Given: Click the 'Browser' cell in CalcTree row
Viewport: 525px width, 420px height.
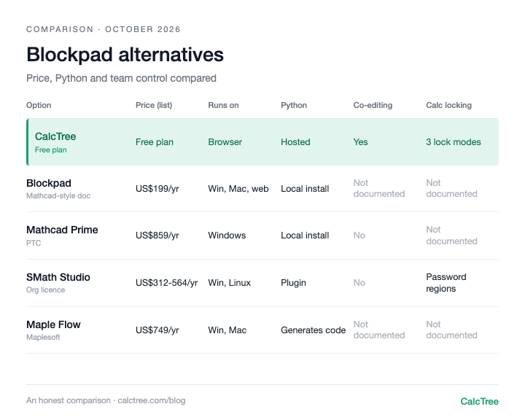Looking at the screenshot, I should 225,142.
